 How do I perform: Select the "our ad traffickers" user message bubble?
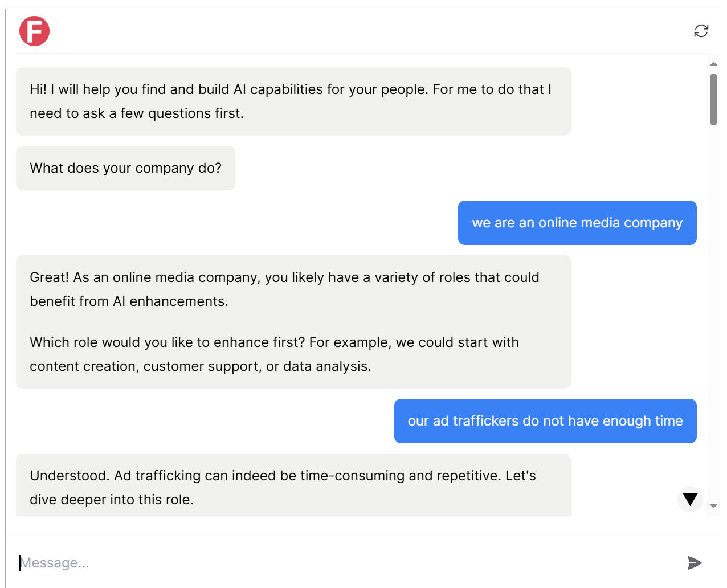coord(545,421)
